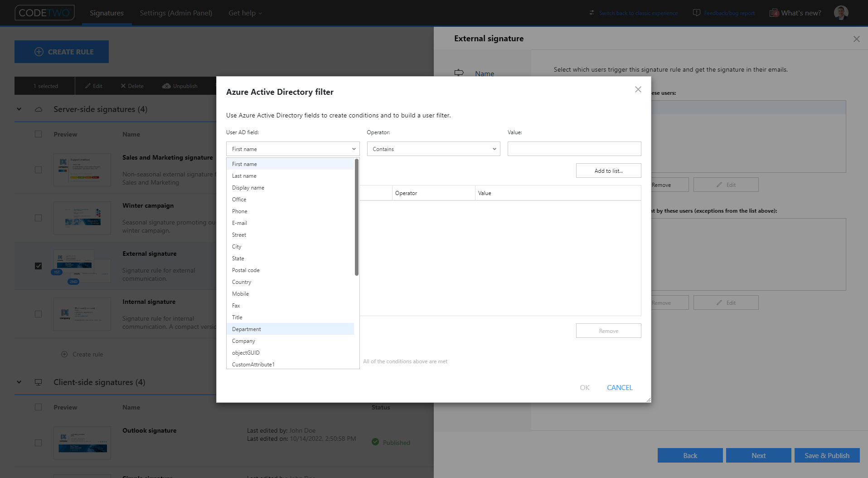Image resolution: width=868 pixels, height=478 pixels.
Task: Click OK in the filter dialog
Action: click(x=585, y=387)
